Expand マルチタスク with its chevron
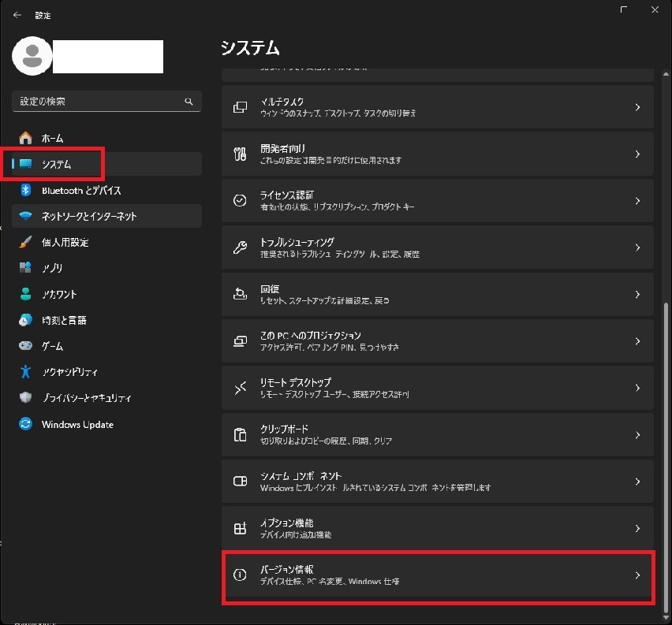This screenshot has width=672, height=625. click(638, 107)
